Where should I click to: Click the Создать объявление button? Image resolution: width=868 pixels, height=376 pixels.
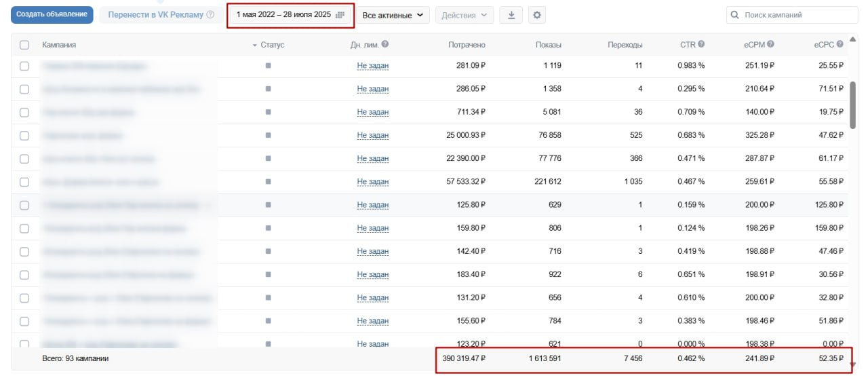coord(52,15)
